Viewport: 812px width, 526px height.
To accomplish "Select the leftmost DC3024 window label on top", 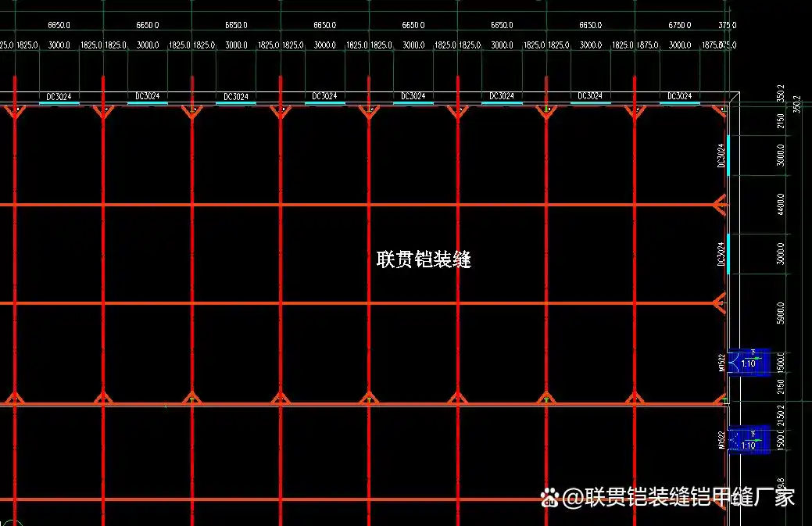I will point(59,97).
